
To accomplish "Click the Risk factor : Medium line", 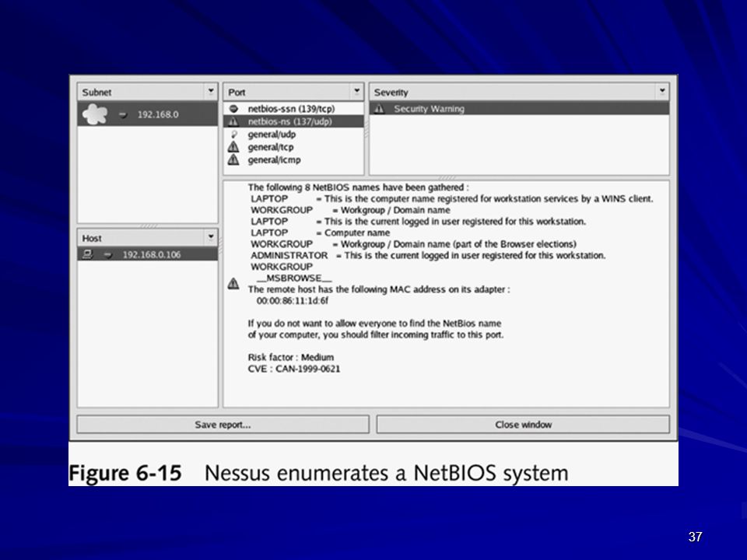I will 290,358.
